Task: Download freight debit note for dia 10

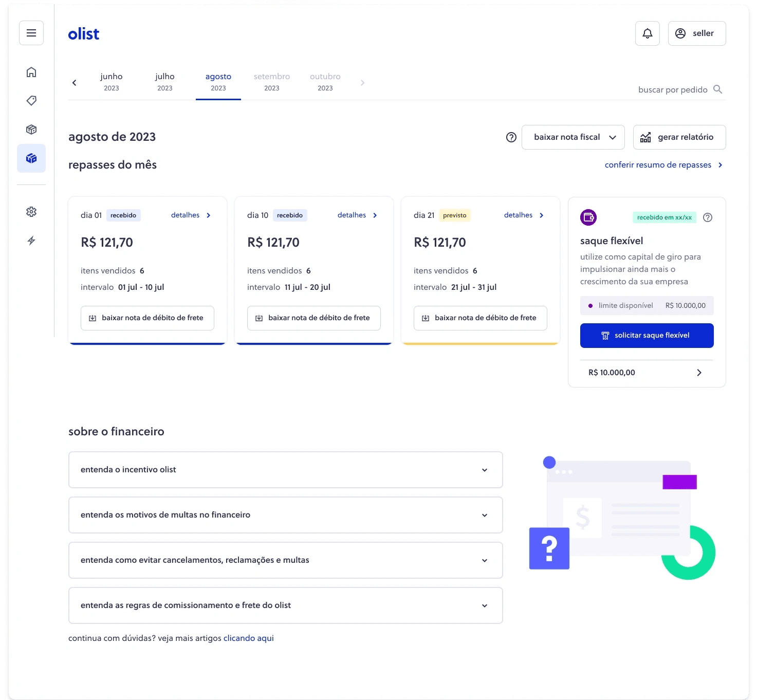Action: pos(314,318)
